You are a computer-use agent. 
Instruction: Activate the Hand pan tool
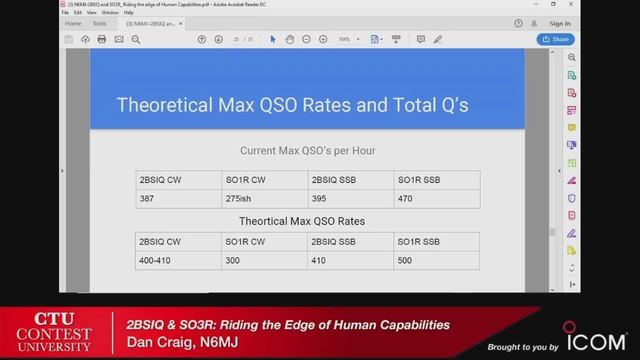pyautogui.click(x=289, y=39)
